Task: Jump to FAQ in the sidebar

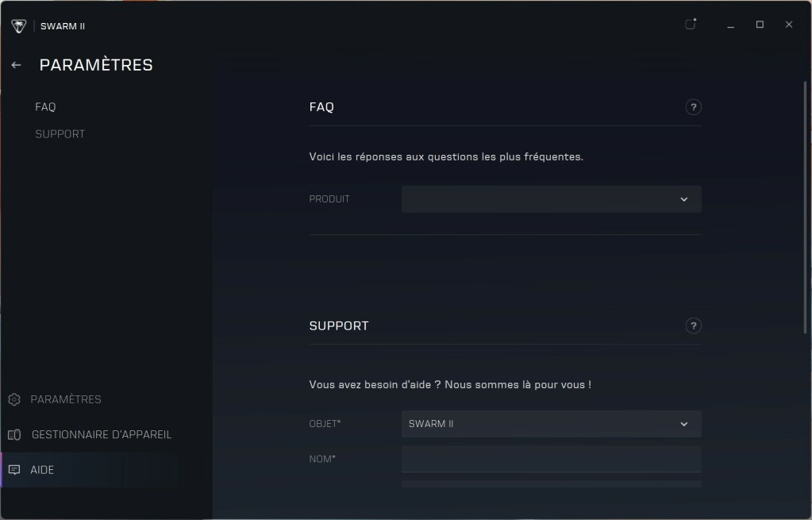Action: [45, 106]
